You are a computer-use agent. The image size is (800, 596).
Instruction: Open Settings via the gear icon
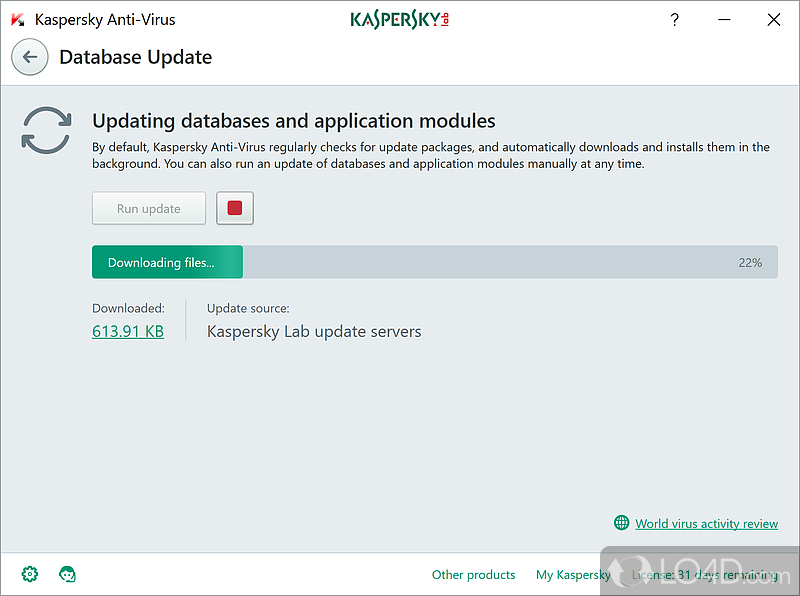30,574
